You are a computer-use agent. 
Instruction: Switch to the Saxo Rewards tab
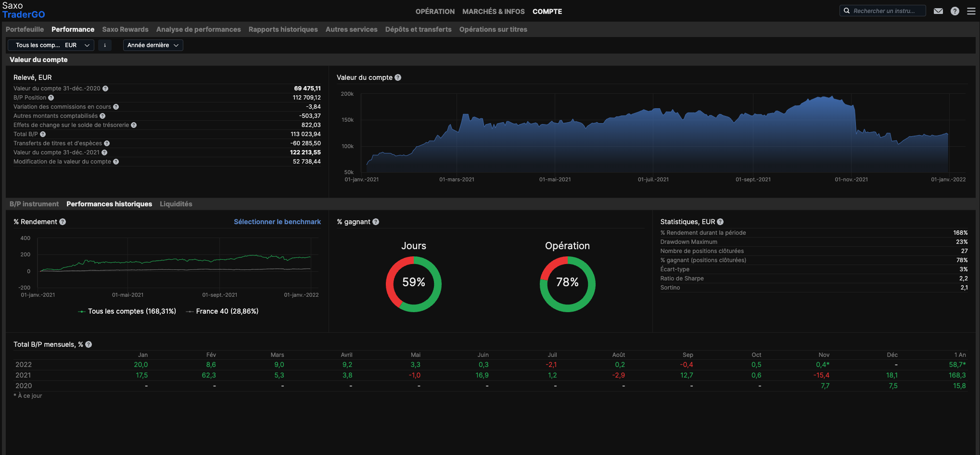[x=125, y=29]
